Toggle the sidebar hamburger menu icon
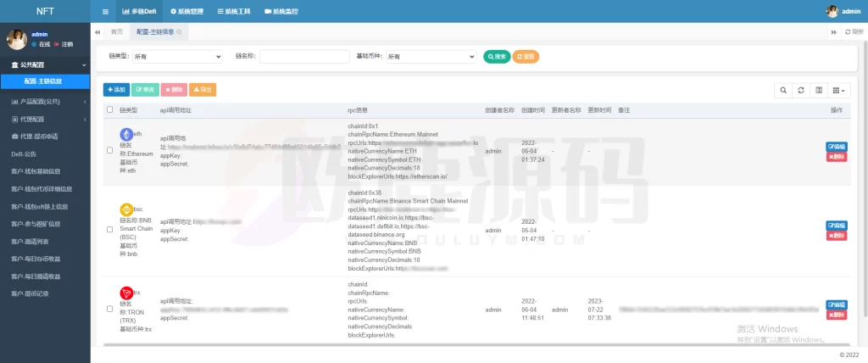This screenshot has height=363, width=868. pyautogui.click(x=105, y=11)
